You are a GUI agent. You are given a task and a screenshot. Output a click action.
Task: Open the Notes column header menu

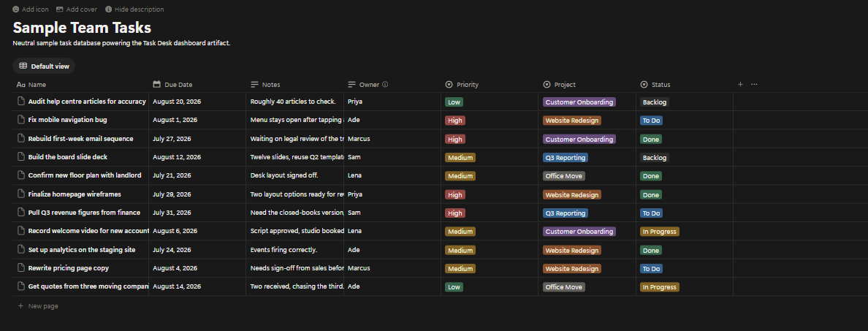tap(294, 85)
